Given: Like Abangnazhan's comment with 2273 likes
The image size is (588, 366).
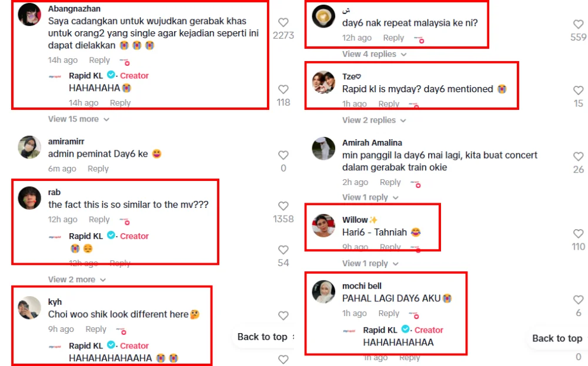Looking at the screenshot, I should pos(283,22).
